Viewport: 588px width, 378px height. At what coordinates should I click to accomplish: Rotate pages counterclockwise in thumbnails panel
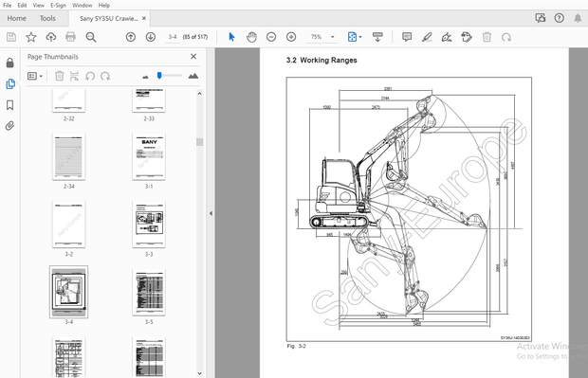coord(90,76)
